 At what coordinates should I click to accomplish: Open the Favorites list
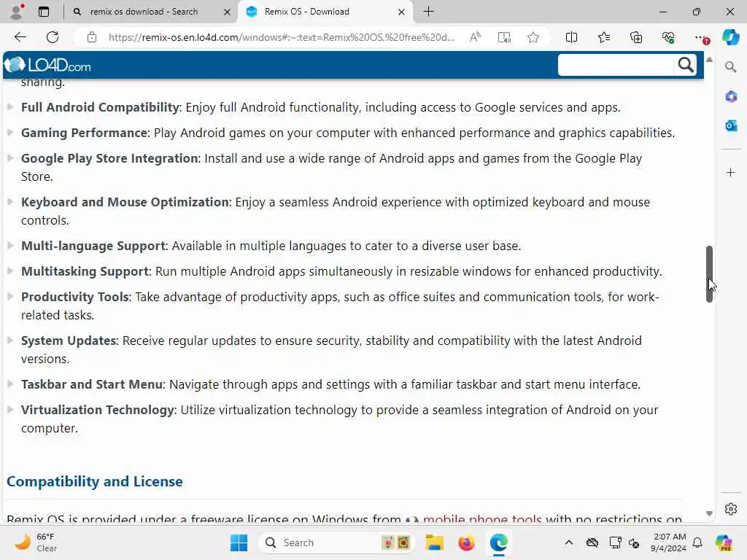pyautogui.click(x=603, y=37)
